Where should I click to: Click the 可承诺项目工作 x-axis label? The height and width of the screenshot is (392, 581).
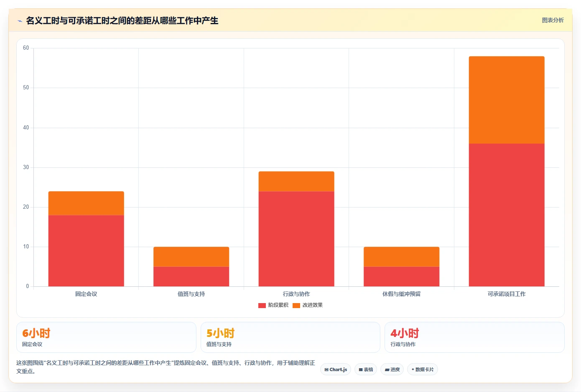(x=507, y=294)
